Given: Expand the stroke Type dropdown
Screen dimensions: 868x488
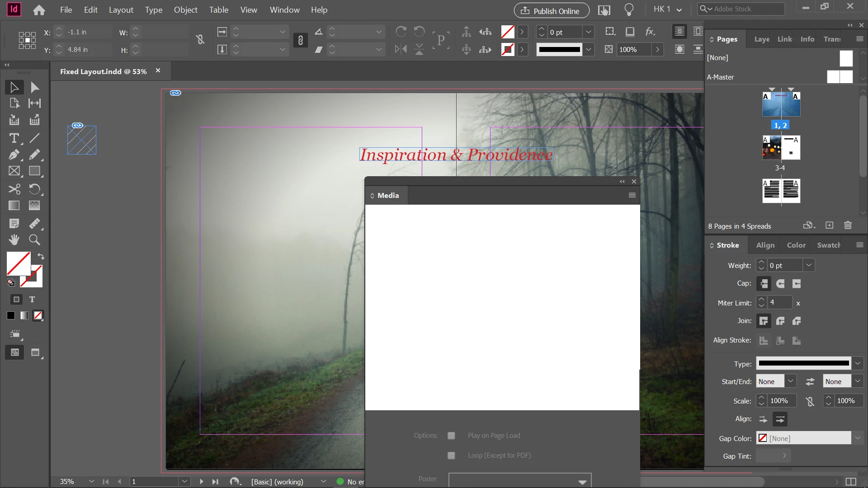Looking at the screenshot, I should pyautogui.click(x=857, y=363).
